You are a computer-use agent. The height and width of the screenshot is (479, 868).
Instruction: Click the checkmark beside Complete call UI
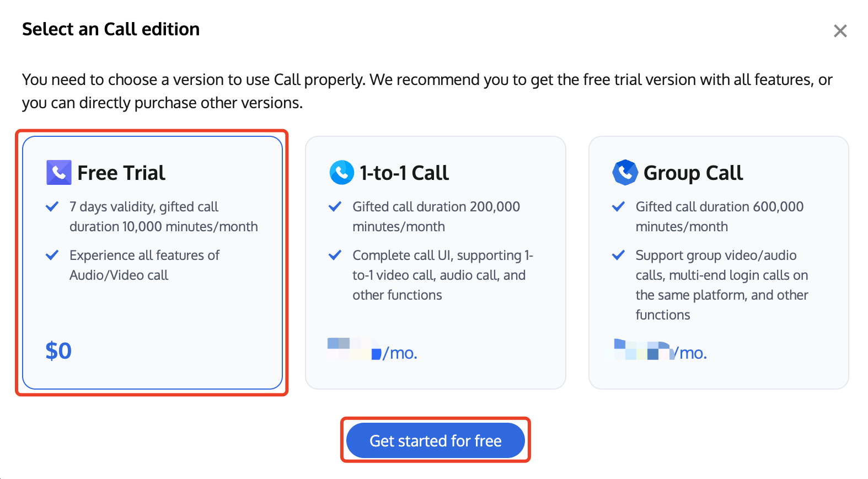pos(335,255)
